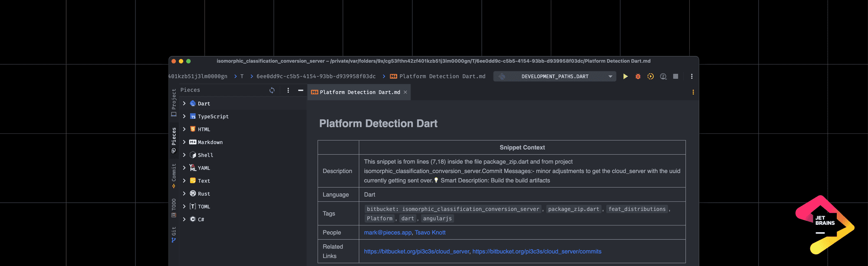
Task: Expand the Markdown snippets group
Action: coord(184,142)
